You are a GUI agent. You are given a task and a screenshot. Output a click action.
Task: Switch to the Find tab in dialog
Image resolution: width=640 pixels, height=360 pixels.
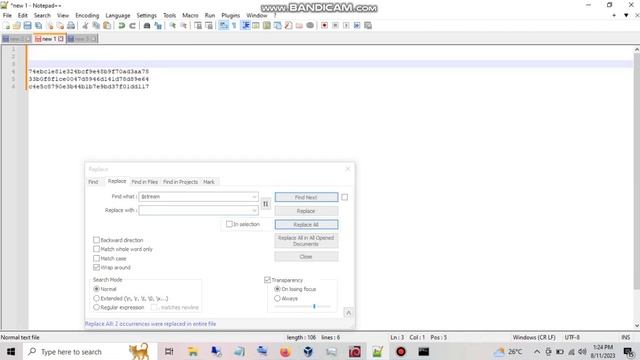93,182
